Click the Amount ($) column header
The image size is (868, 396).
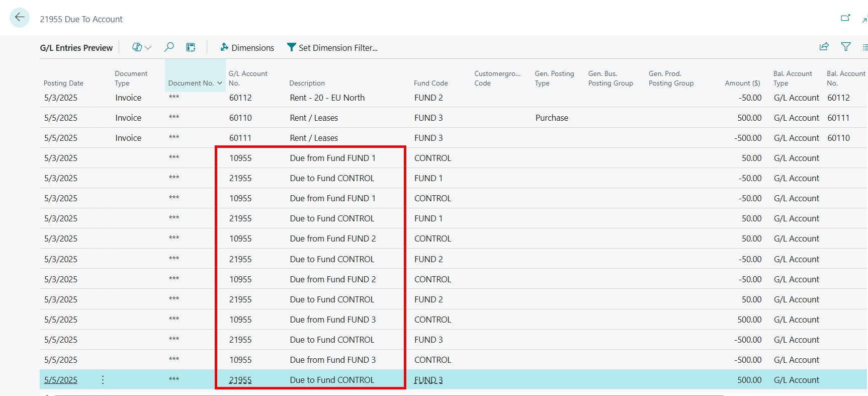(742, 83)
